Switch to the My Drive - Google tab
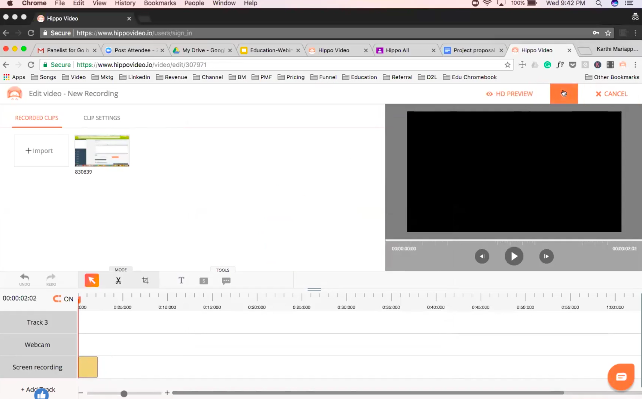Screen dimensions: 642x399 (x=202, y=50)
